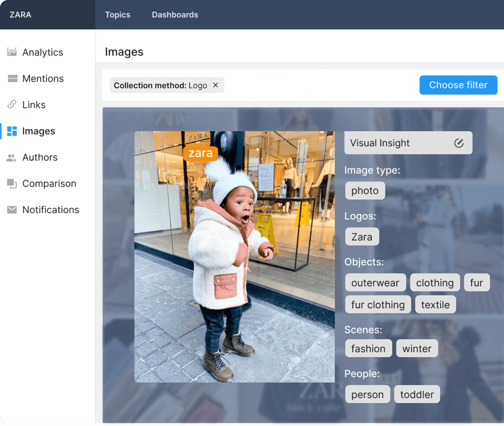504x426 pixels.
Task: Click the Authors people icon
Action: tap(11, 157)
